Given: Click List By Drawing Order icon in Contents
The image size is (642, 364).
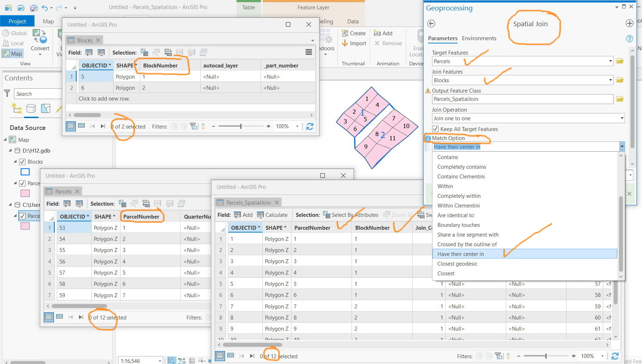Looking at the screenshot, I should 17,108.
